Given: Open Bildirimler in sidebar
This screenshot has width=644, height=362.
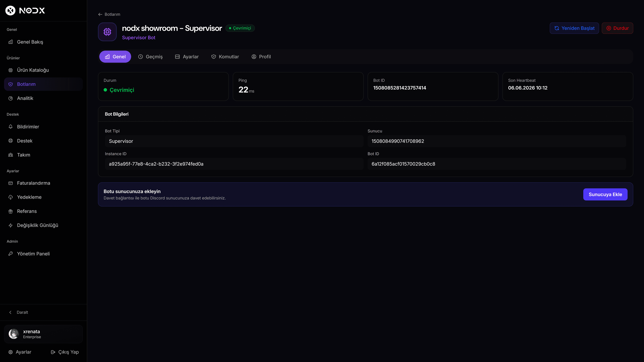Looking at the screenshot, I should (x=43, y=127).
